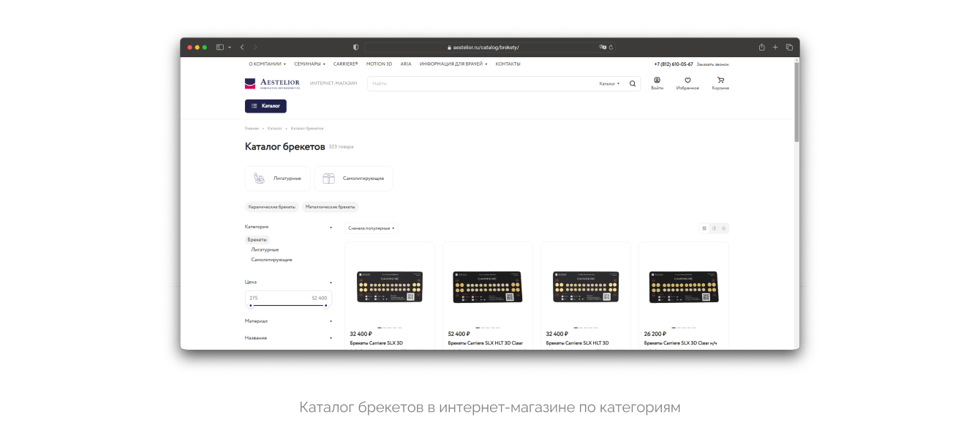Screen dimensions: 980x439
Task: Expand Материал filter section
Action: [x=289, y=321]
